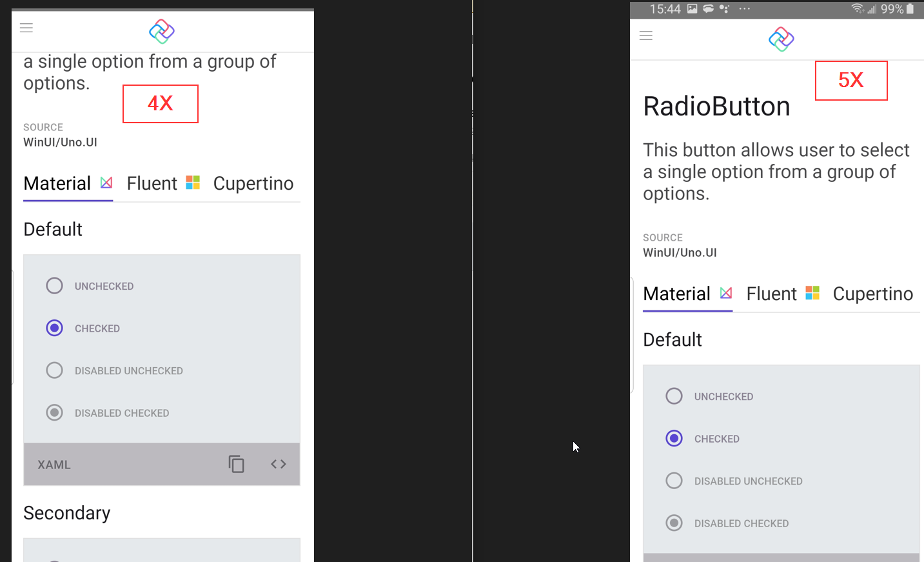Click the Material design icon next to Material tab
This screenshot has width=924, height=562.
point(105,182)
